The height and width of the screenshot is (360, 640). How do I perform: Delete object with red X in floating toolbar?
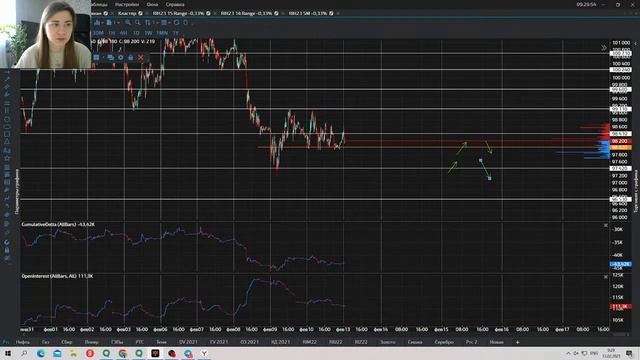point(141,58)
